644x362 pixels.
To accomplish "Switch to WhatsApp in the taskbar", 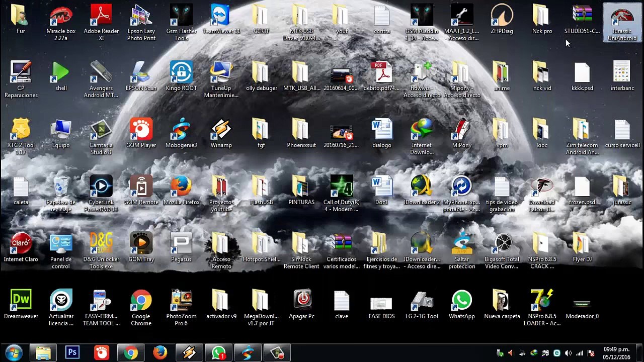I will pos(218,353).
